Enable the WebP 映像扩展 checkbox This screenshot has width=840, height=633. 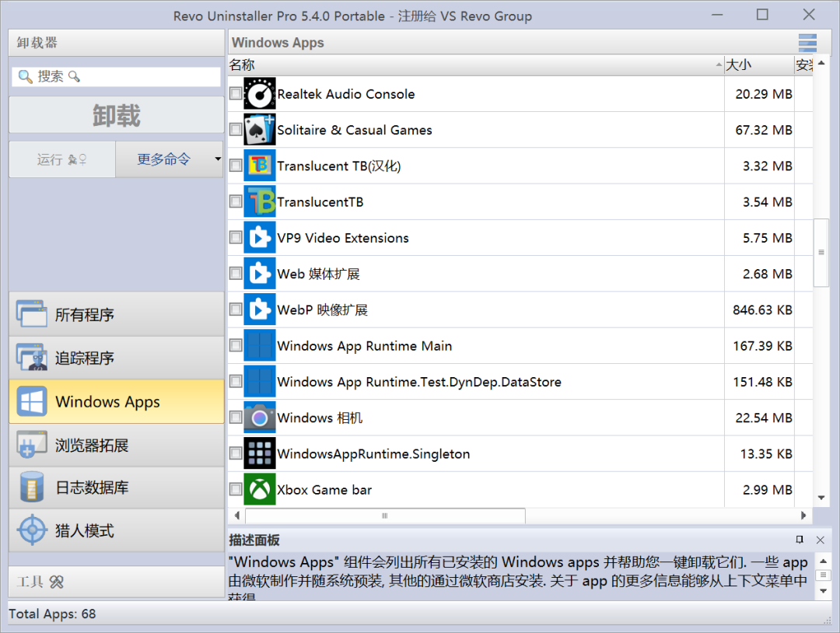pyautogui.click(x=236, y=310)
